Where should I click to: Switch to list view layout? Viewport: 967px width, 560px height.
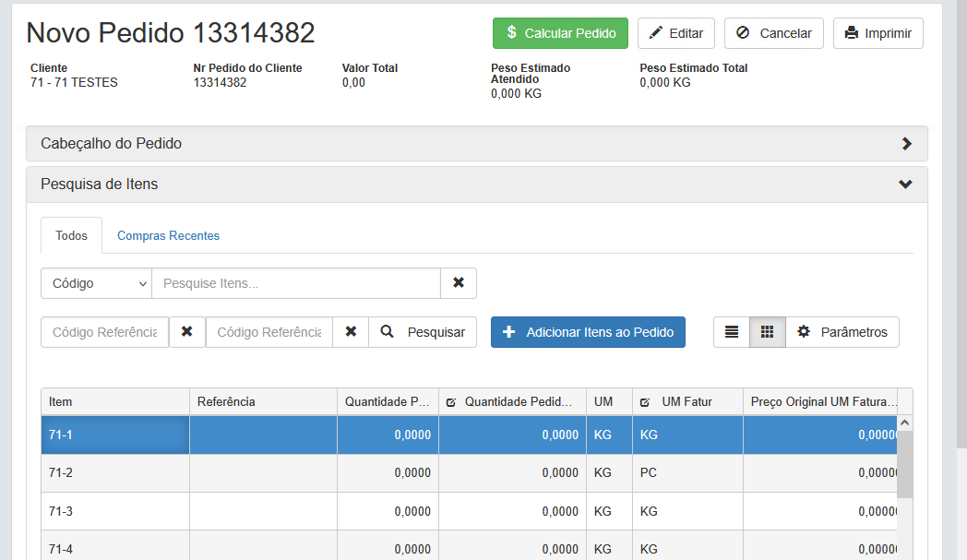[732, 332]
